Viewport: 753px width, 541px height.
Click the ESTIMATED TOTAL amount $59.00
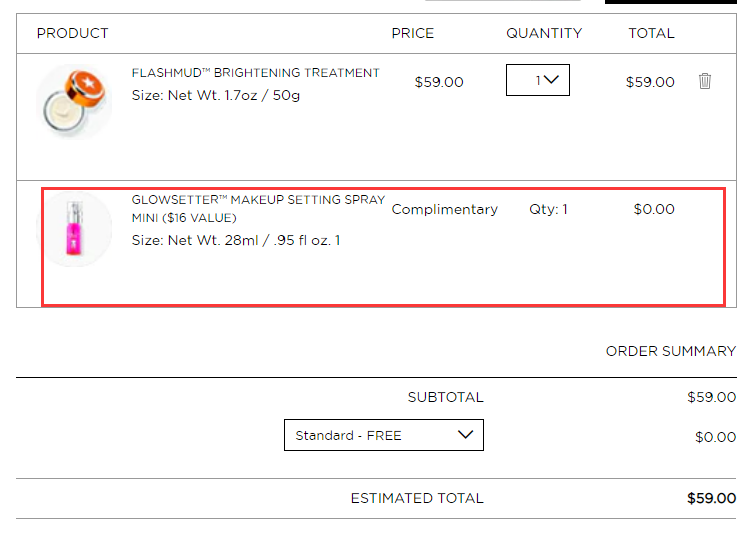[x=711, y=498]
